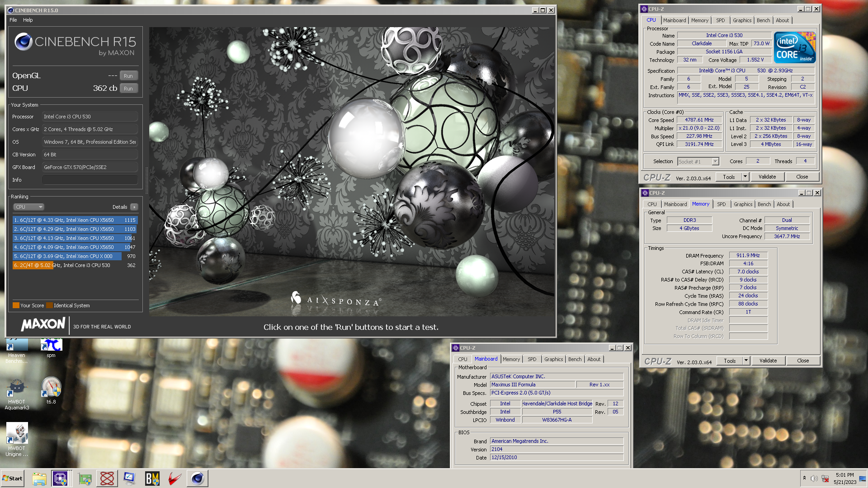Open About tab in Mainboard CPU-Z window
868x488 pixels.
click(x=594, y=359)
